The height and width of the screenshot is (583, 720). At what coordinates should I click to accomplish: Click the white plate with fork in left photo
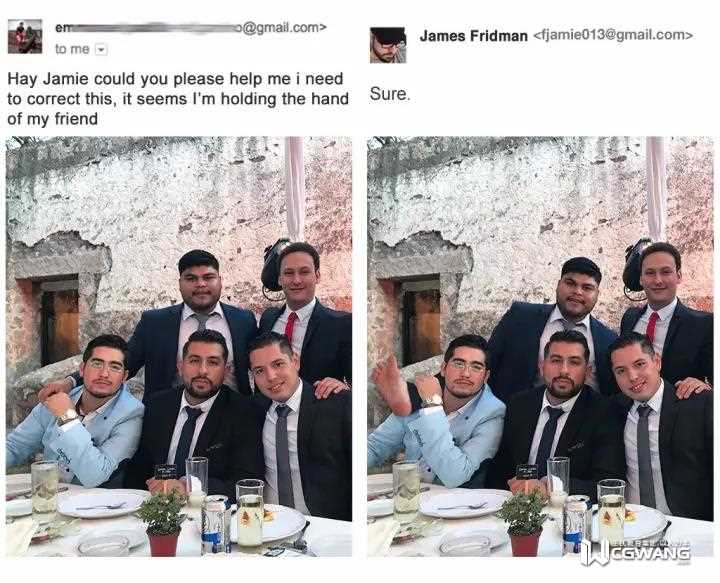point(102,503)
